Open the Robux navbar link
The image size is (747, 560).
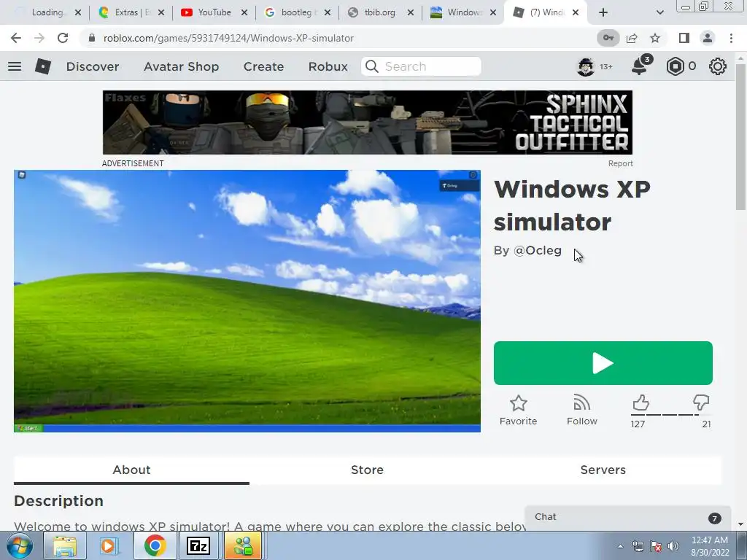tap(328, 66)
